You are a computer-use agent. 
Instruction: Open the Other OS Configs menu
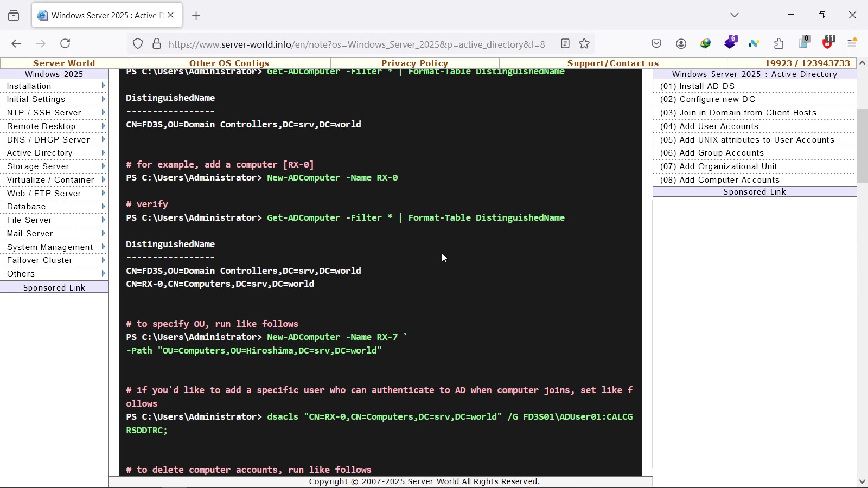point(229,63)
